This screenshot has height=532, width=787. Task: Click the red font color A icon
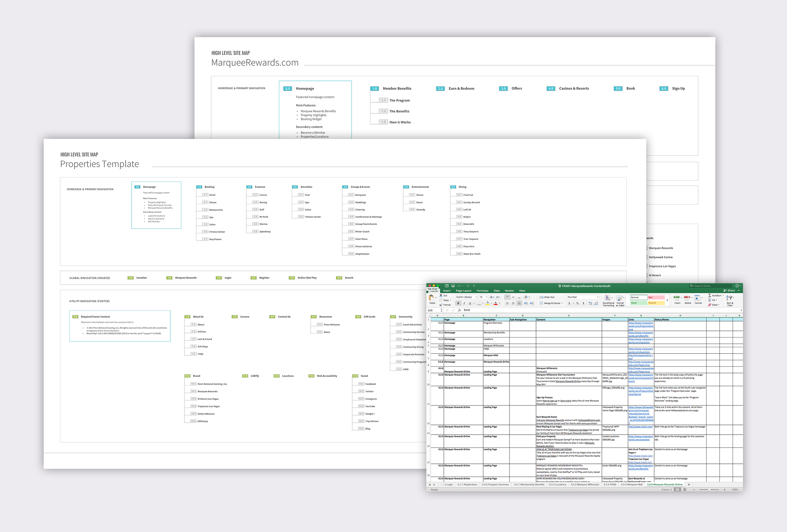[x=496, y=303]
